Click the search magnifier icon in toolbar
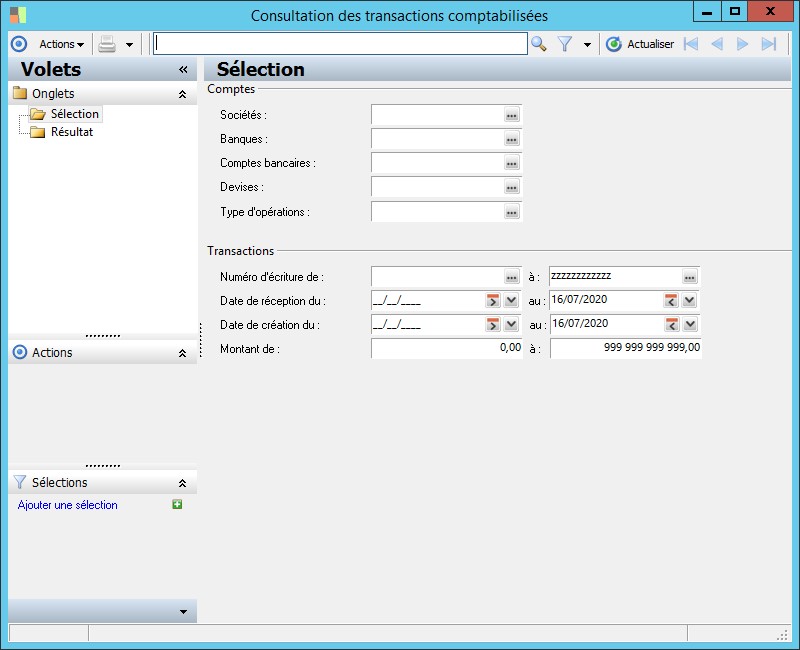Screen dimensions: 800x650 (539, 44)
